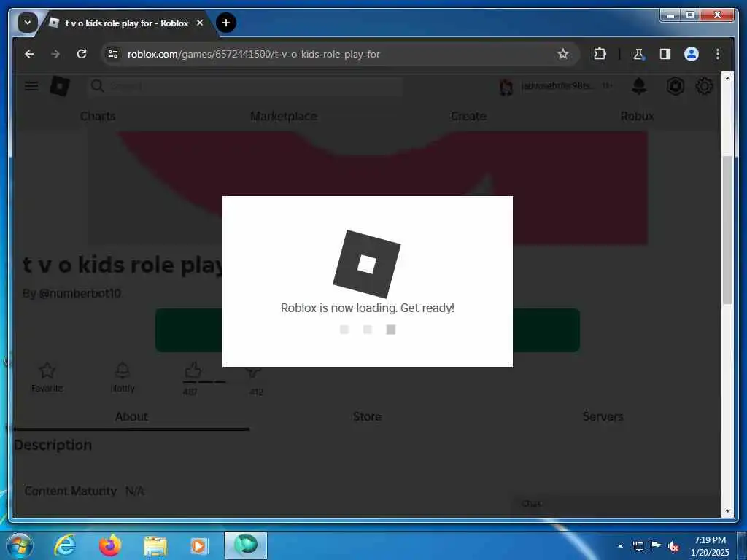The width and height of the screenshot is (747, 560).
Task: Launch Internet Explorer from taskbar
Action: 65,545
